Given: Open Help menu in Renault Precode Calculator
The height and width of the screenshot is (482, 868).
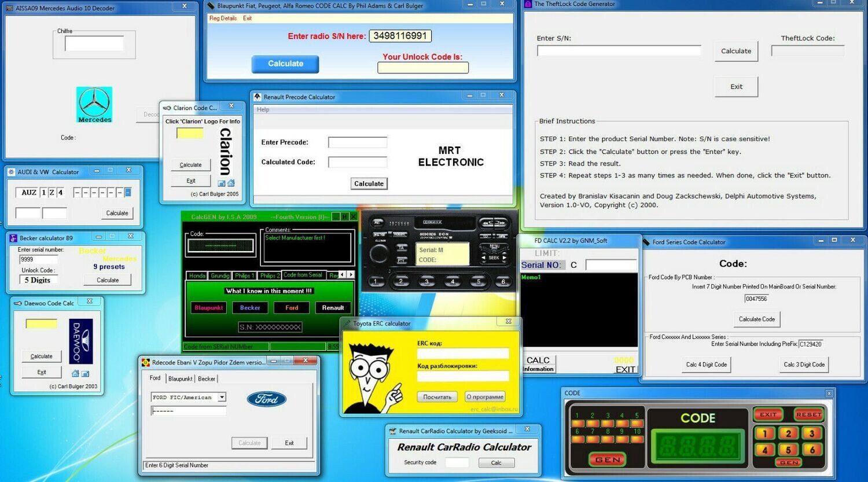Looking at the screenshot, I should (x=263, y=109).
